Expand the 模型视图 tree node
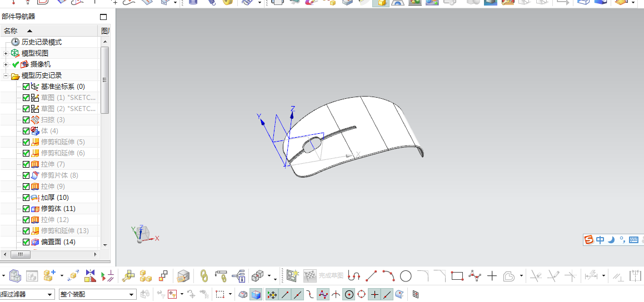The height and width of the screenshot is (302, 644). click(x=6, y=53)
